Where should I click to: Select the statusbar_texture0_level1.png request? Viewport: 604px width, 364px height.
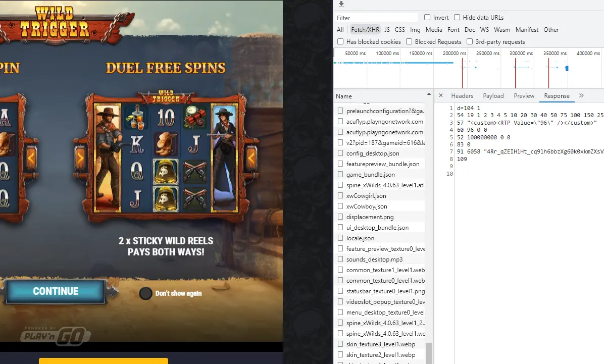click(x=385, y=291)
